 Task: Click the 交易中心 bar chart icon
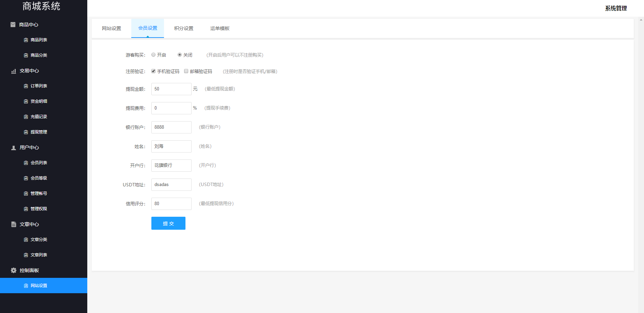tap(14, 71)
